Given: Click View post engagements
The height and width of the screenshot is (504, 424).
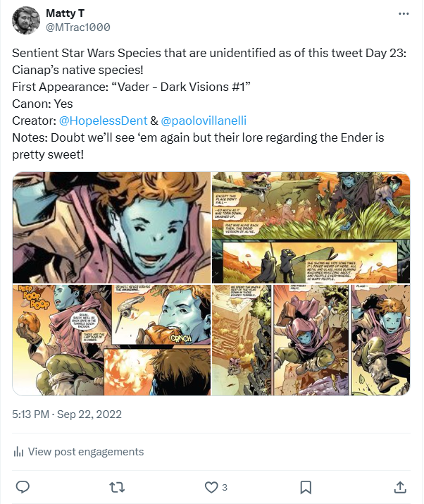Looking at the screenshot, I should point(86,452).
